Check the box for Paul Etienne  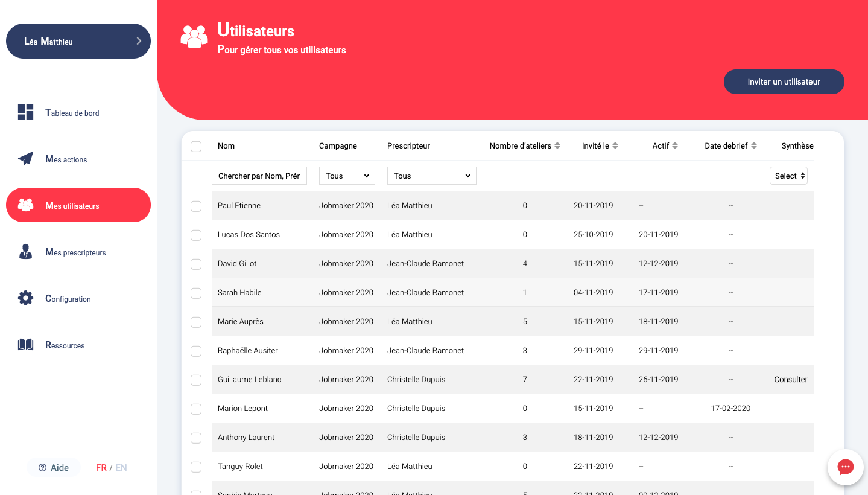tap(196, 206)
